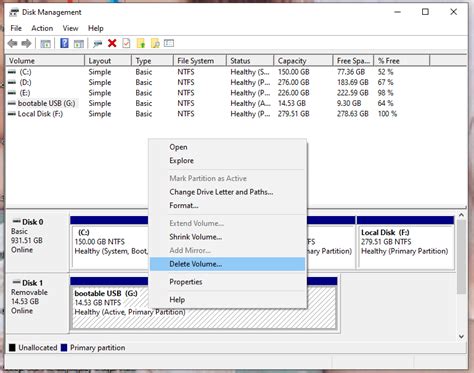Image resolution: width=474 pixels, height=373 pixels.
Task: Click the drive icon of the (D:) volume row
Action: pyautogui.click(x=12, y=82)
